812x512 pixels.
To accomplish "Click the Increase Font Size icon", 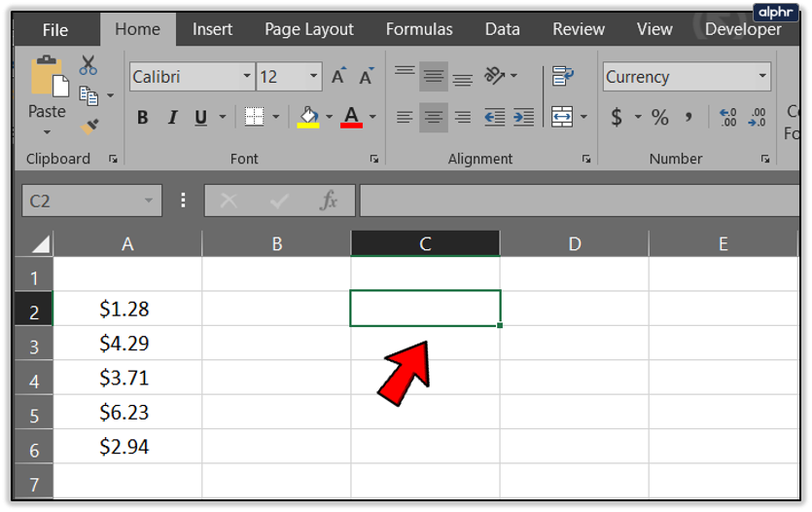I will click(x=338, y=77).
